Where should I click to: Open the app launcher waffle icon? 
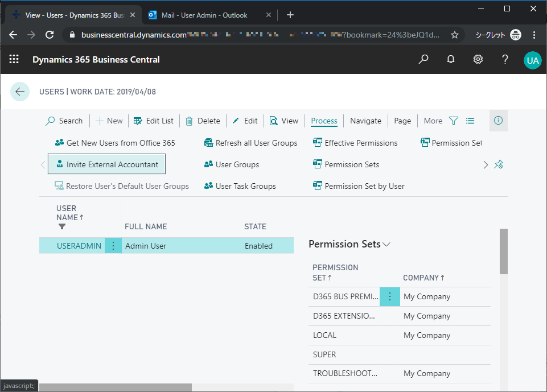14,59
